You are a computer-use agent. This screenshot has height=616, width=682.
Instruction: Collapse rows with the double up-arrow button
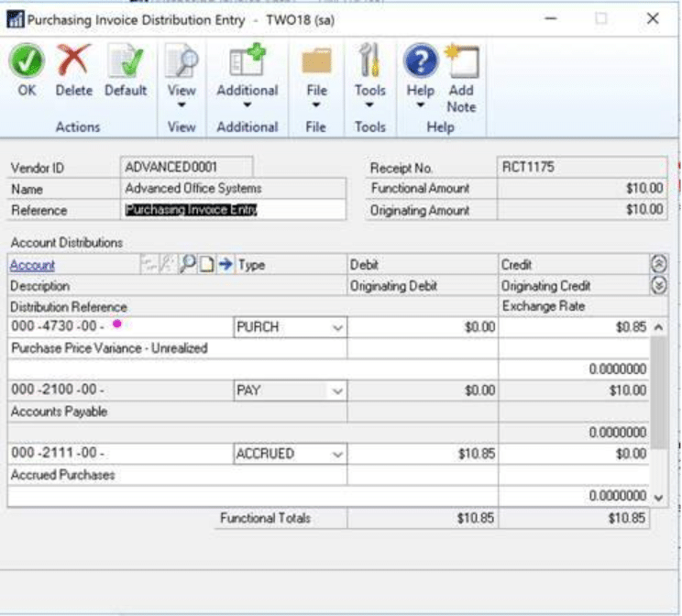(658, 264)
